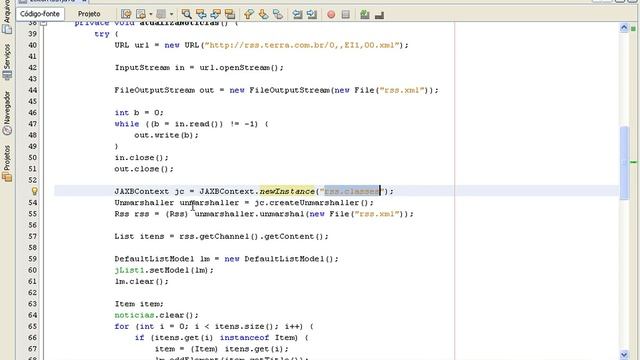Click the green status square above error stripe
640x360 pixels.
[633, 29]
